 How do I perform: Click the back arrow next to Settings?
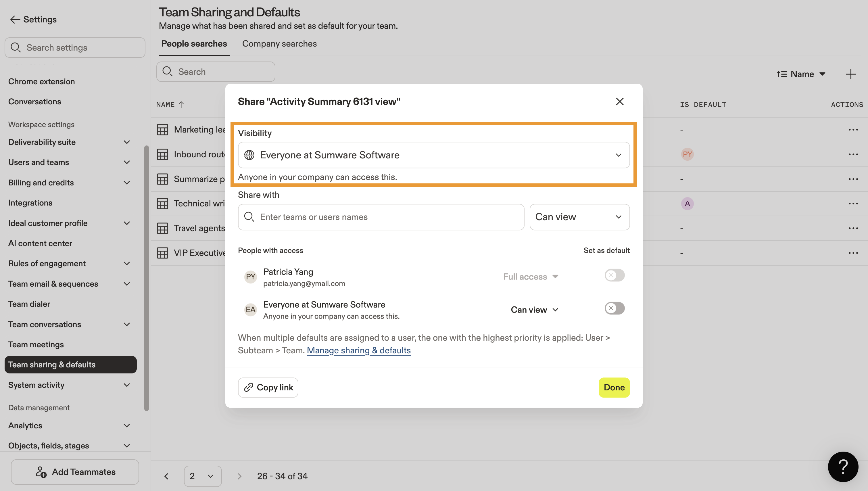click(x=15, y=20)
